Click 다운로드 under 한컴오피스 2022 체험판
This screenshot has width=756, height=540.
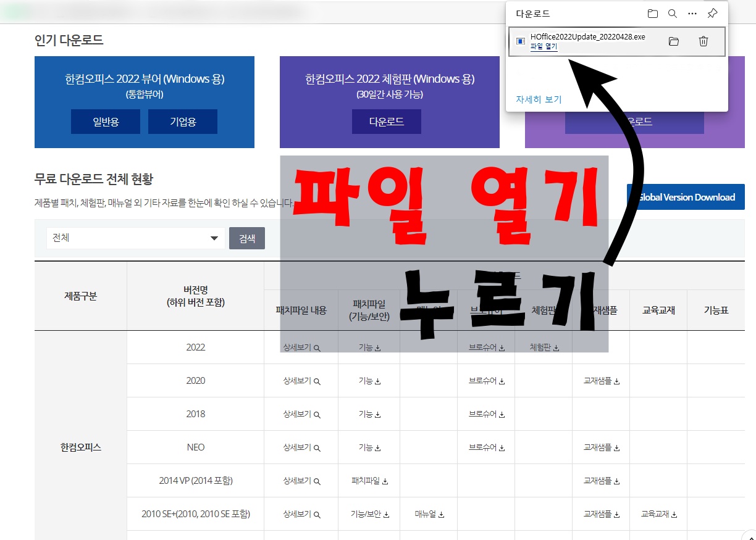coord(387,122)
